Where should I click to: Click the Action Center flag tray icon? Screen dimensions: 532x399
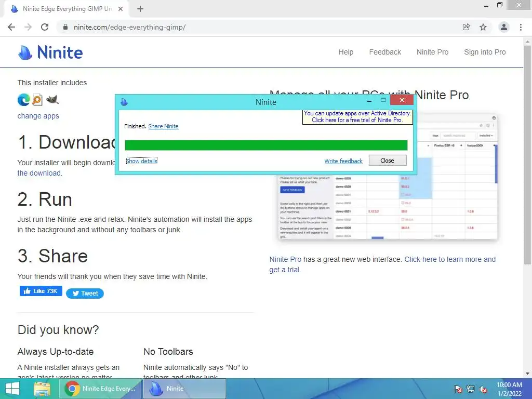458,389
